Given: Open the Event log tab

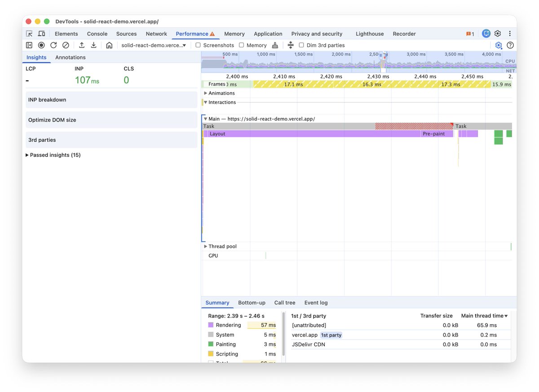Looking at the screenshot, I should pos(316,303).
